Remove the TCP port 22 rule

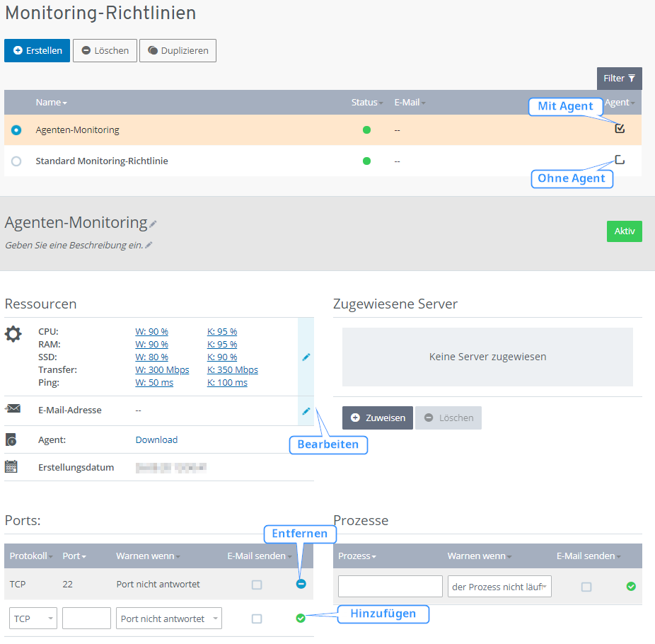[x=301, y=583]
